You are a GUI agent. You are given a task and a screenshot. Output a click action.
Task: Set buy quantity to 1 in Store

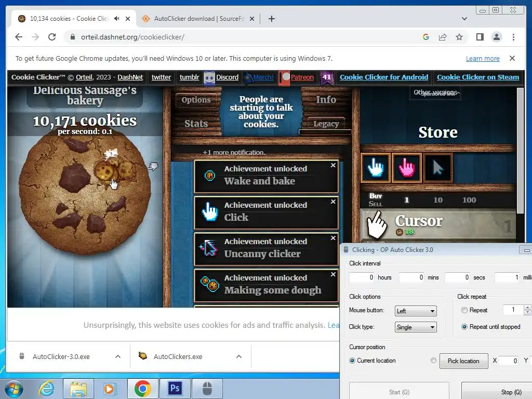[x=406, y=200]
